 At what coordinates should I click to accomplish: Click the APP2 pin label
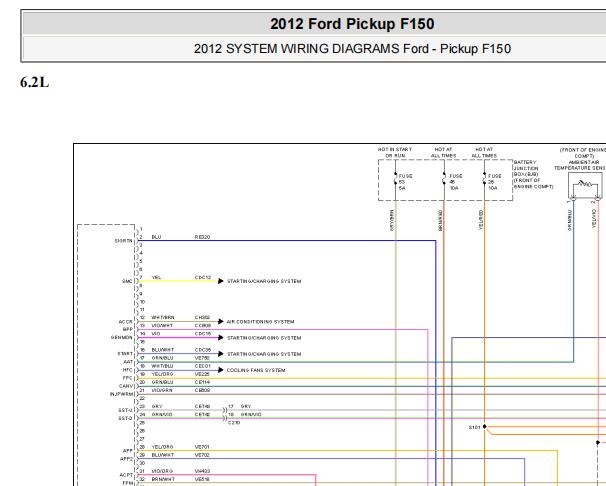click(126, 459)
